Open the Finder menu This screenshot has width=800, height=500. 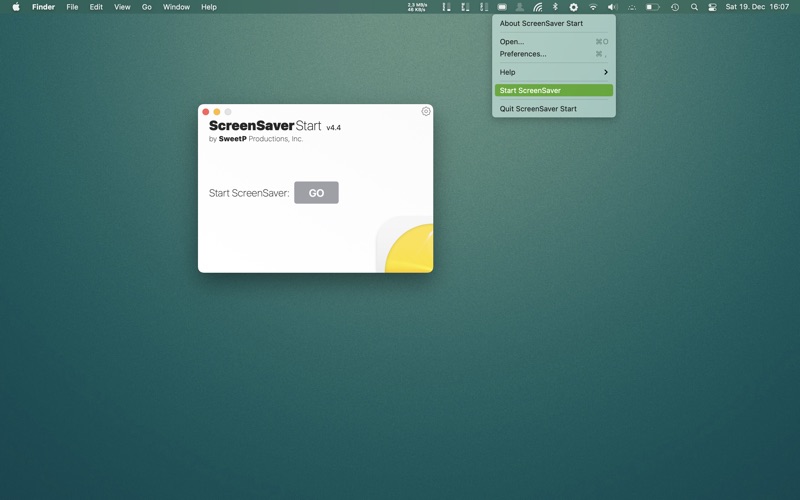43,7
